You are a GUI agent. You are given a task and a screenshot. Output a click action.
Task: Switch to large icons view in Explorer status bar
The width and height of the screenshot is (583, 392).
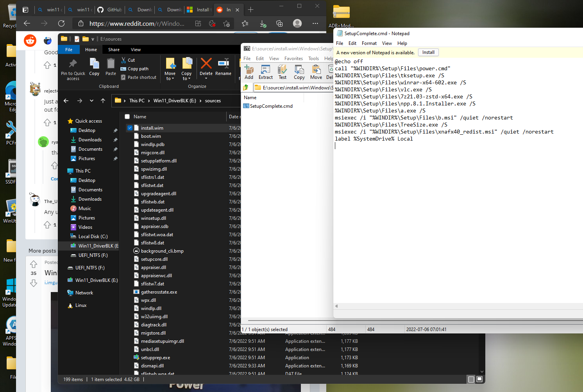pyautogui.click(x=479, y=379)
